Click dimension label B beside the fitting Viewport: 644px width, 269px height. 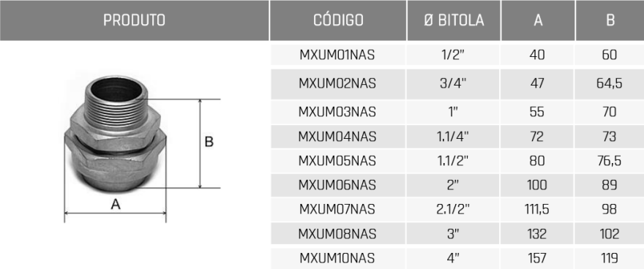pyautogui.click(x=209, y=142)
